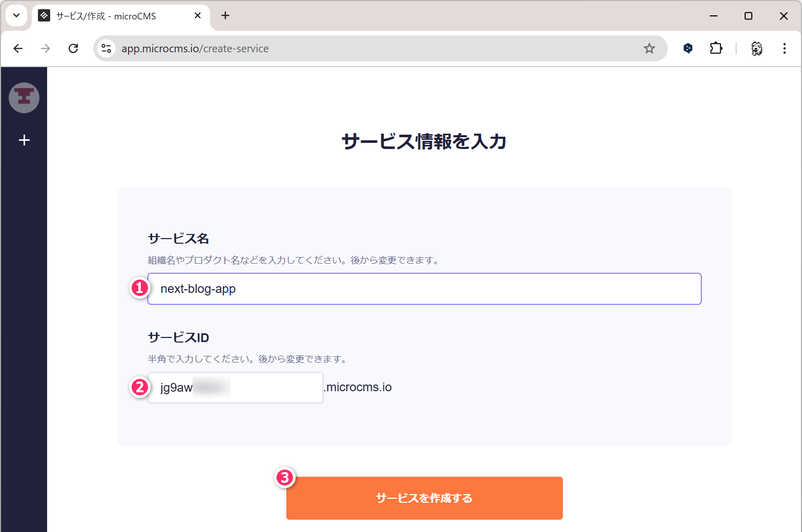Open the Chrome three-dot menu
Screen dimensions: 802x532
784,49
